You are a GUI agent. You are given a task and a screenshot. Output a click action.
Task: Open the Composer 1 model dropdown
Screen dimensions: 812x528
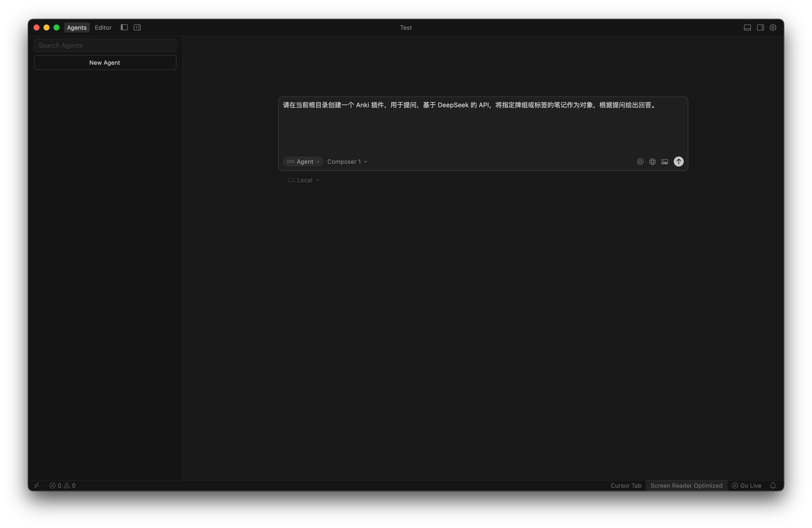347,162
